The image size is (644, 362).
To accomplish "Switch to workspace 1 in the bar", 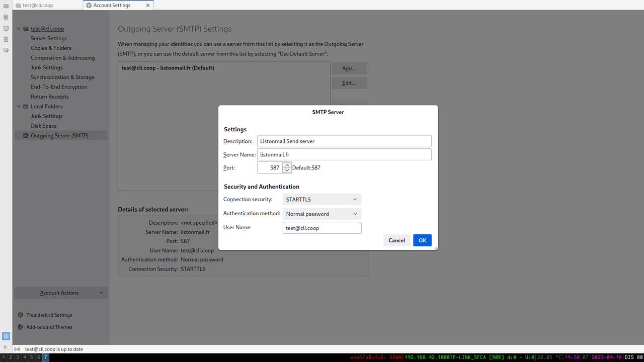I will pos(4,357).
